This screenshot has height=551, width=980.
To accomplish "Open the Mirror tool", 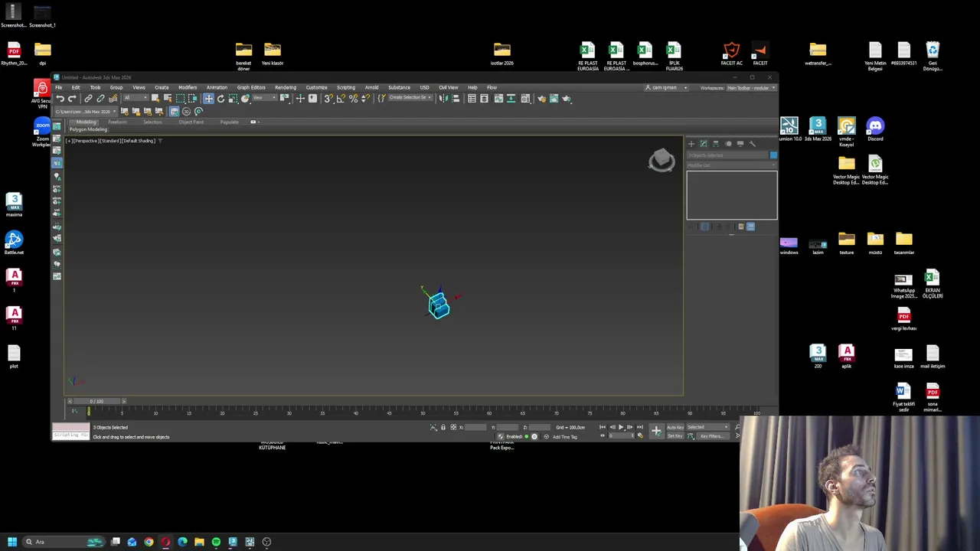I will (x=443, y=98).
